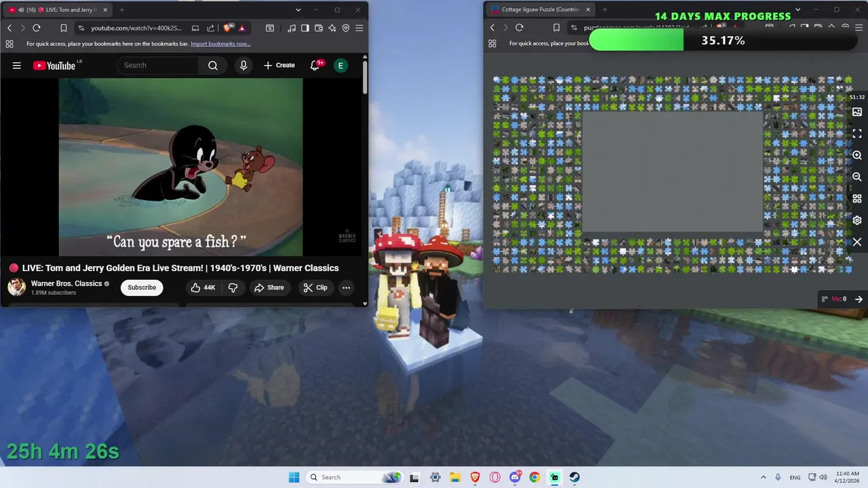Open a new tab in the puzzle window
This screenshot has height=488, width=868.
(605, 10)
